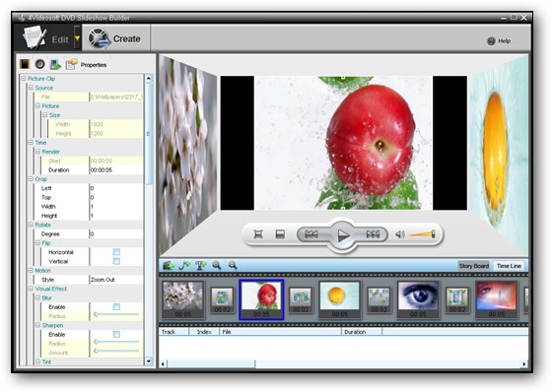Open the disc menu panel icon
This screenshot has width=552, height=392.
(x=39, y=64)
